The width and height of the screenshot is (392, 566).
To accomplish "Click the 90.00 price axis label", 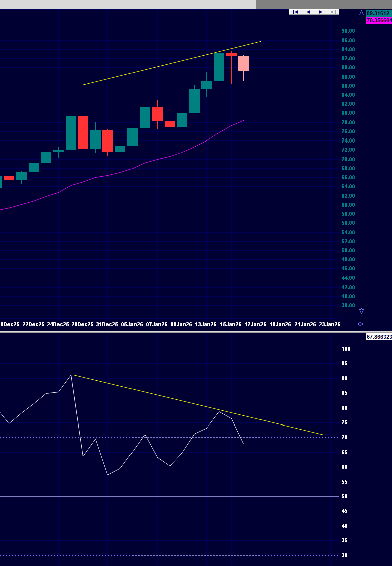I will pyautogui.click(x=348, y=68).
